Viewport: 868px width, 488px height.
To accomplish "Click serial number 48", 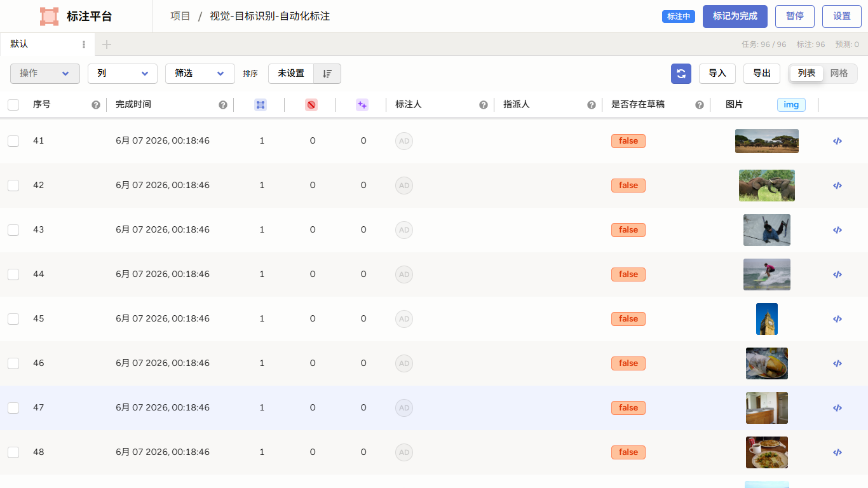I will coord(39,452).
